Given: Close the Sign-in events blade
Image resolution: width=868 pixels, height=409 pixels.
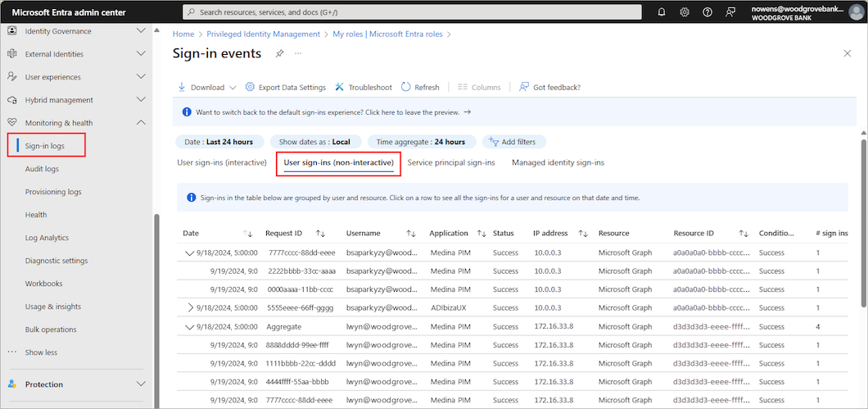Looking at the screenshot, I should pos(847,53).
